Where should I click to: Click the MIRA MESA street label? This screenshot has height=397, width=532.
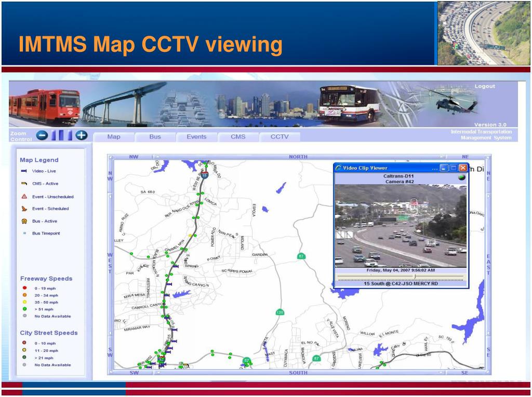click(x=135, y=296)
